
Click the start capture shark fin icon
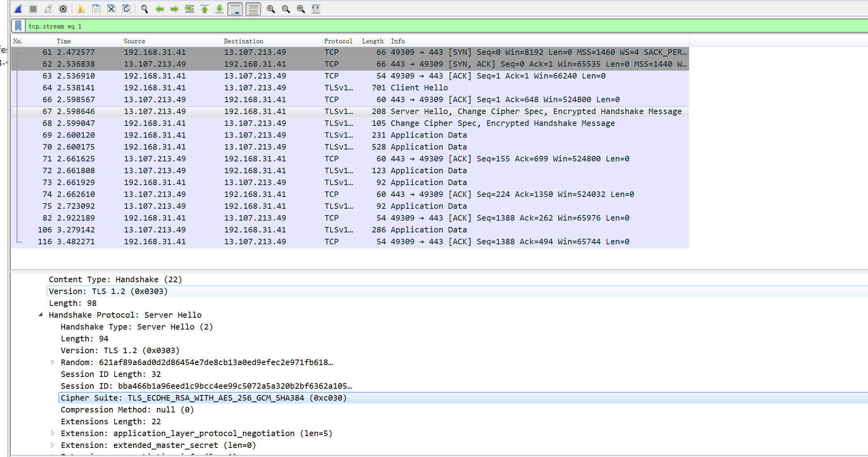pyautogui.click(x=18, y=9)
